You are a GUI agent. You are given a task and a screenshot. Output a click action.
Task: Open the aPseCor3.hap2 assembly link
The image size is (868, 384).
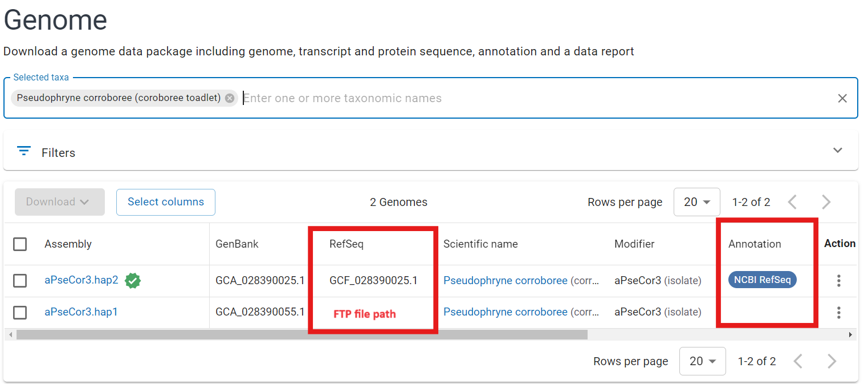tap(81, 280)
